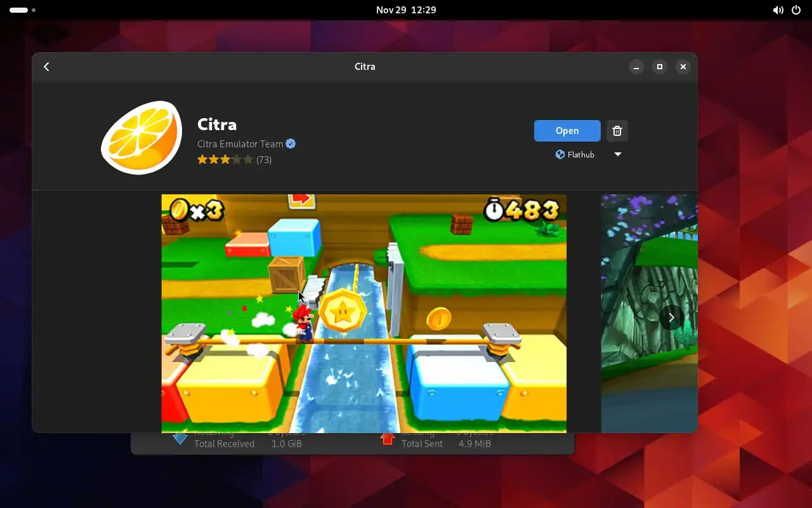Click the verified developer badge
The height and width of the screenshot is (508, 812).
tap(291, 144)
